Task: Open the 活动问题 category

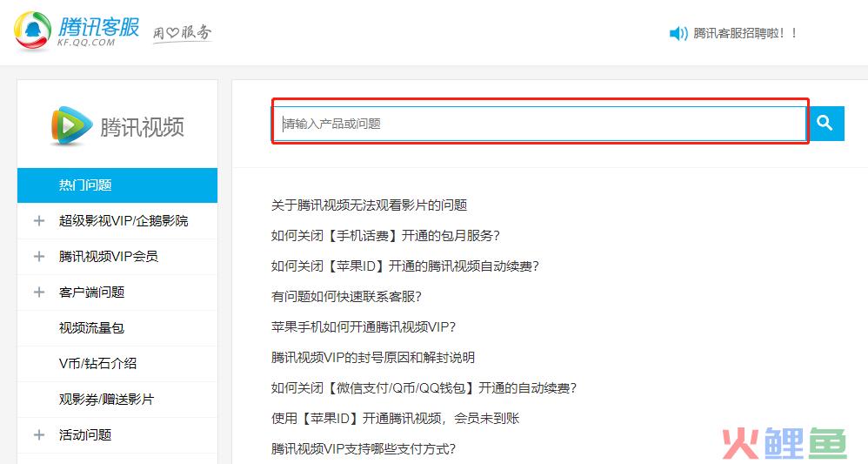Action: (85, 435)
